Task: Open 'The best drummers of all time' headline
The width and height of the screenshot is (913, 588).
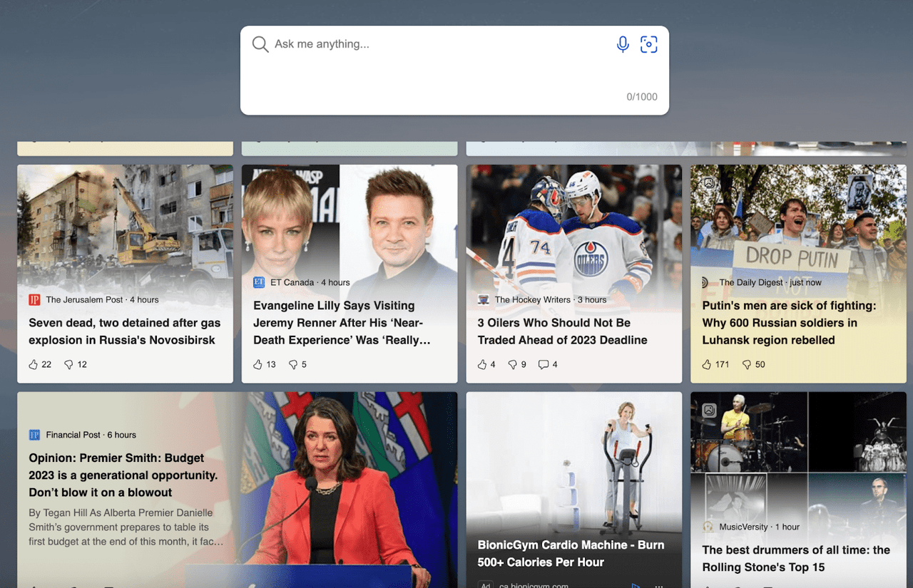Action: click(x=796, y=559)
